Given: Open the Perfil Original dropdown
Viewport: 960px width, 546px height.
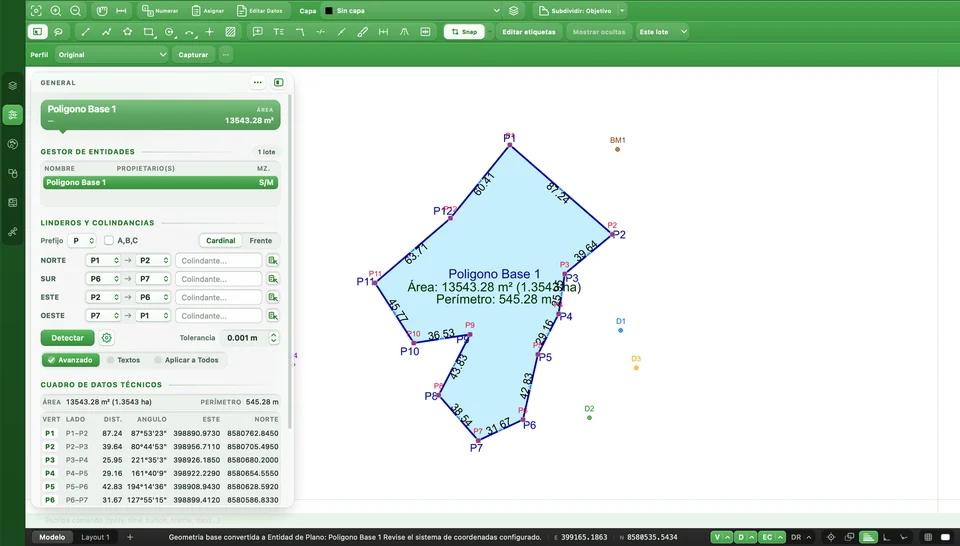Looking at the screenshot, I should pos(112,54).
